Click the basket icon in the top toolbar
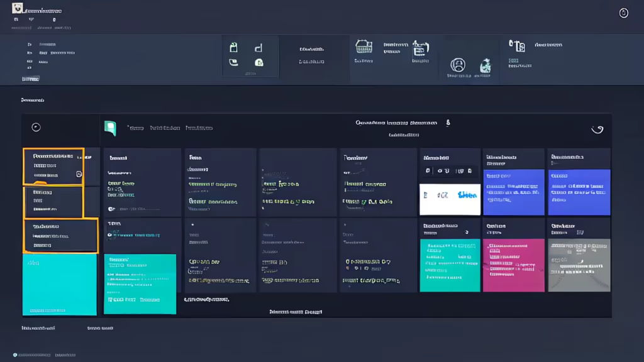 [363, 47]
